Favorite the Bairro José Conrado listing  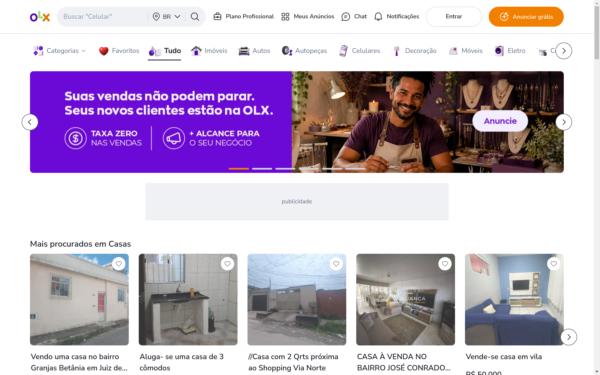pos(445,264)
